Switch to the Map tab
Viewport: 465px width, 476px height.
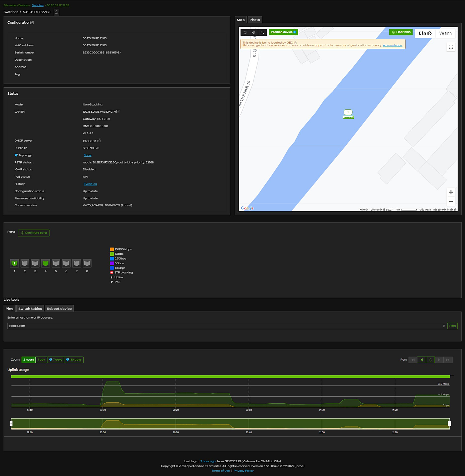(241, 20)
